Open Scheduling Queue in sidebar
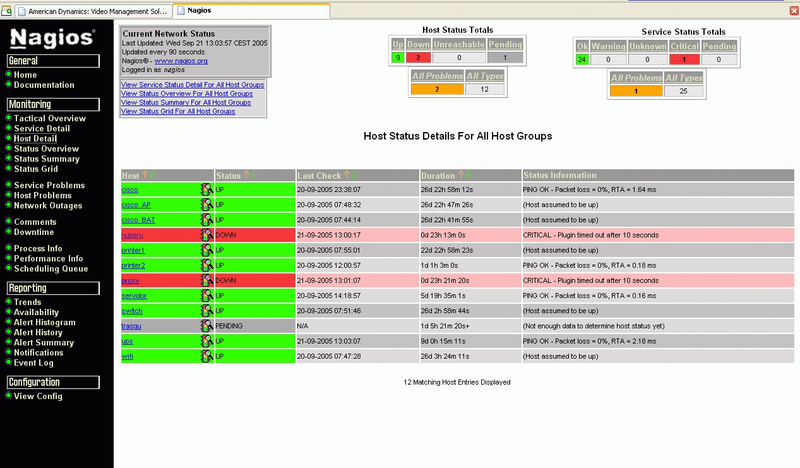This screenshot has height=468, width=800. coord(51,269)
